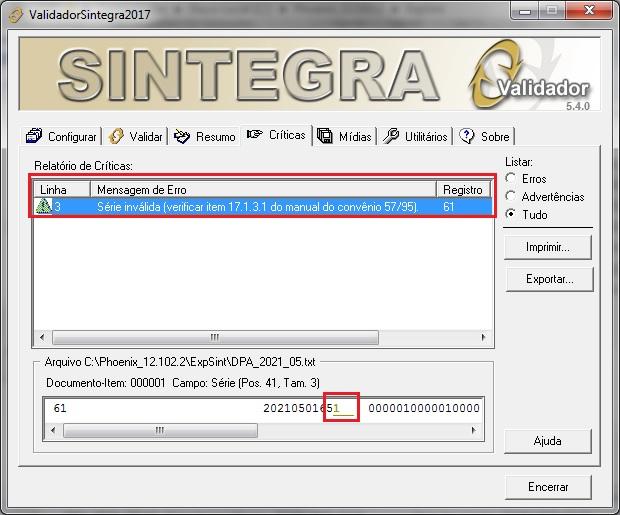Viewport: 620px width, 515px height.
Task: Click the warning icon in line 3 row
Action: [43, 206]
